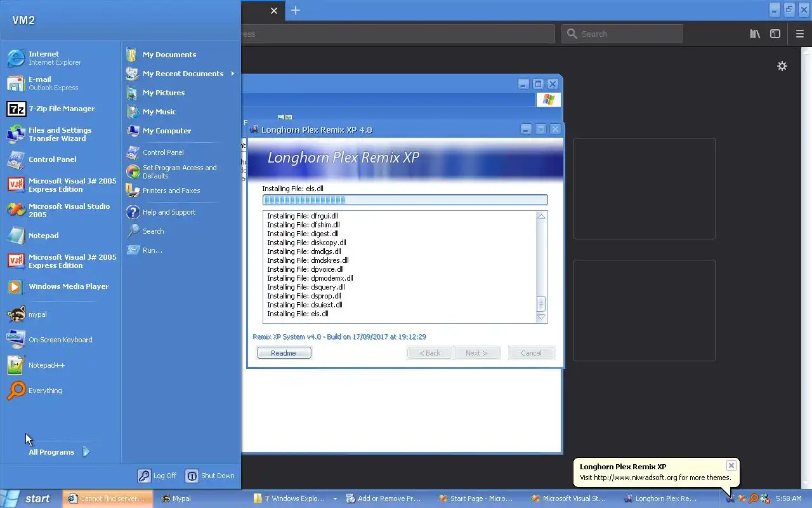Click the installation progress bar
The height and width of the screenshot is (508, 812).
(405, 200)
